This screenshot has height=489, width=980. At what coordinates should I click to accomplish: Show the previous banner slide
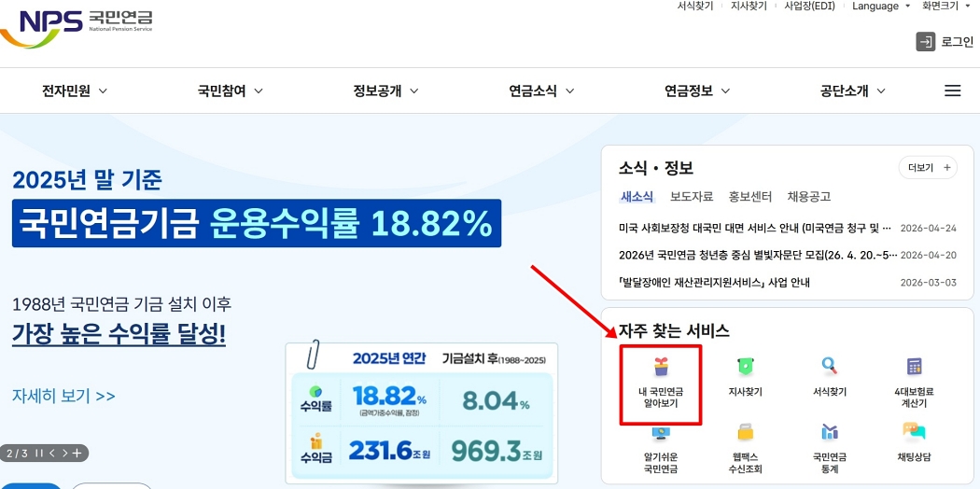[52, 454]
